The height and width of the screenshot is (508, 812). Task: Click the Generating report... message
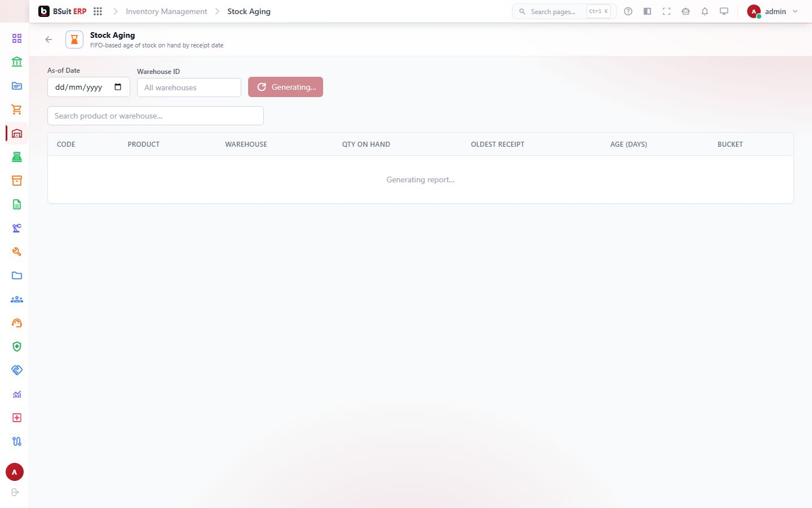pyautogui.click(x=421, y=179)
